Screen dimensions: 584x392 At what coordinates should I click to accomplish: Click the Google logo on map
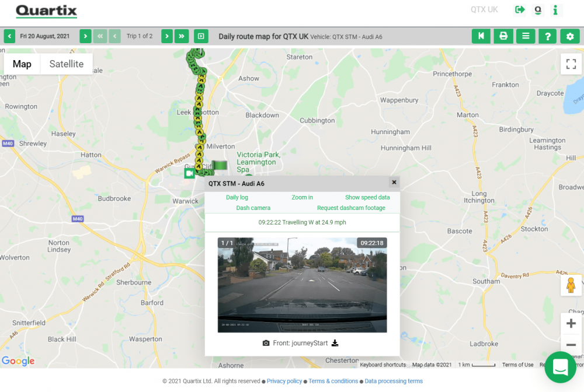[18, 360]
